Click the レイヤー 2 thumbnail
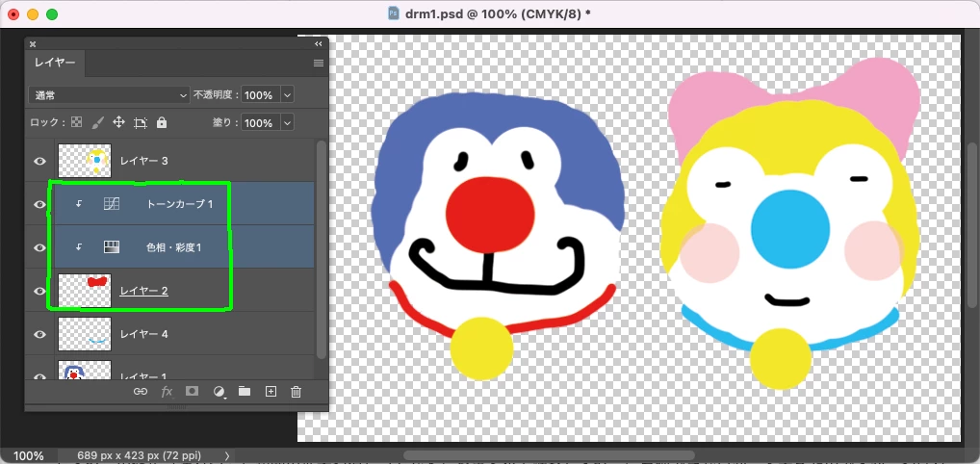This screenshot has width=980, height=464. coord(85,291)
